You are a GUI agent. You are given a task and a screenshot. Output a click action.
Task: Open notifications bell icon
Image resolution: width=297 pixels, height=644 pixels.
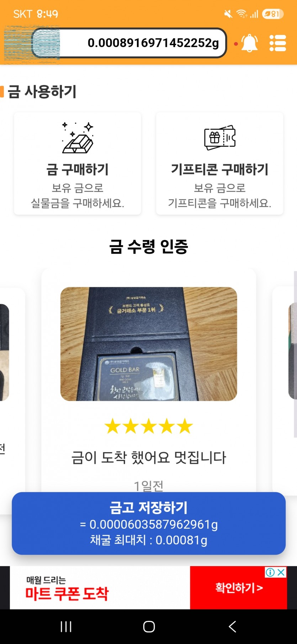249,43
